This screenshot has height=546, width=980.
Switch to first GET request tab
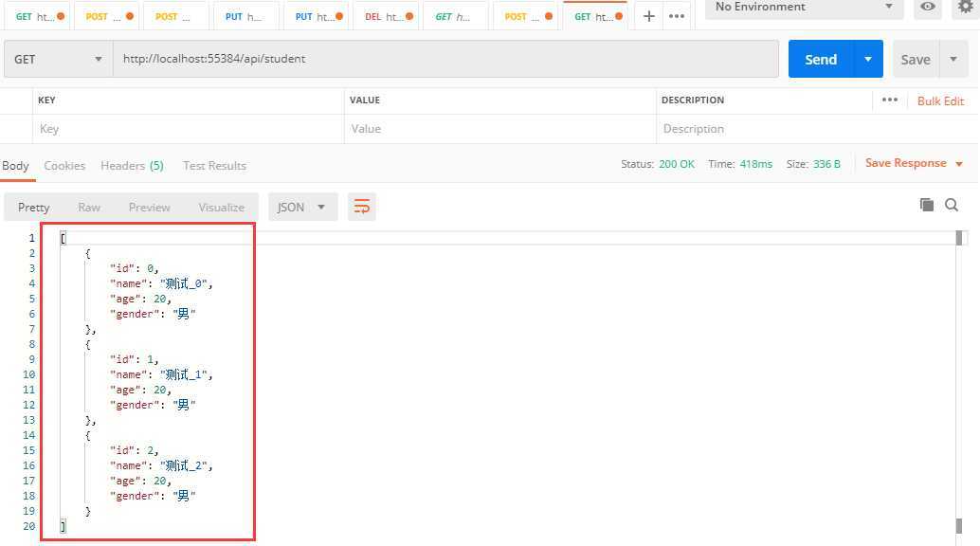pos(39,16)
